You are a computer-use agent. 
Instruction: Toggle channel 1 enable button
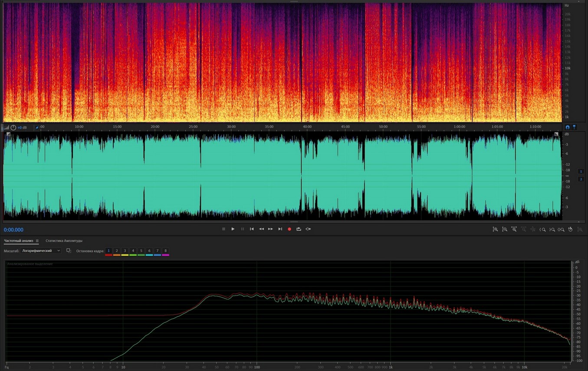581,171
